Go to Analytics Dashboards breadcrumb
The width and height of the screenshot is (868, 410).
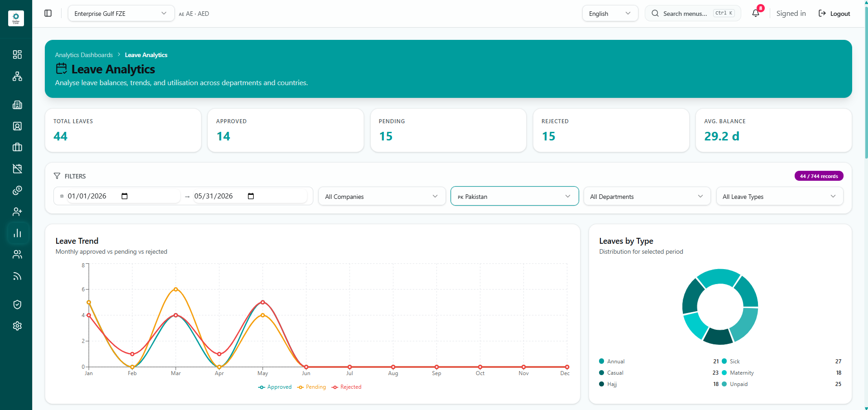(84, 55)
